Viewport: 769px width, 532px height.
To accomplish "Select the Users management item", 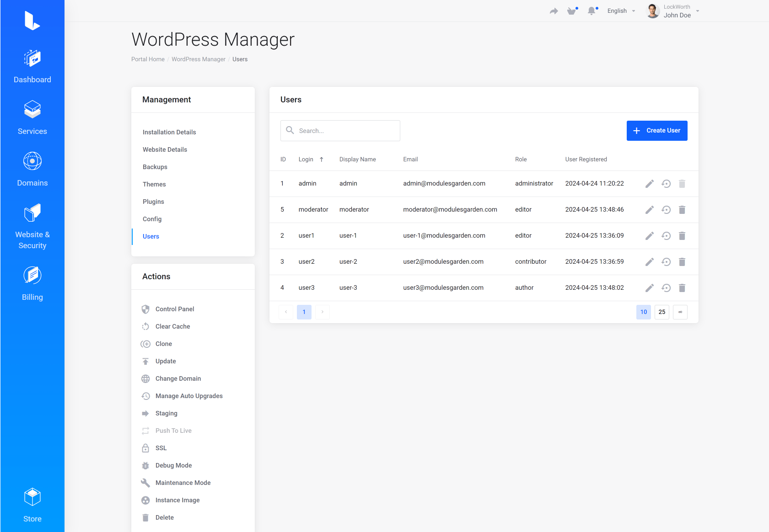I will pos(151,236).
